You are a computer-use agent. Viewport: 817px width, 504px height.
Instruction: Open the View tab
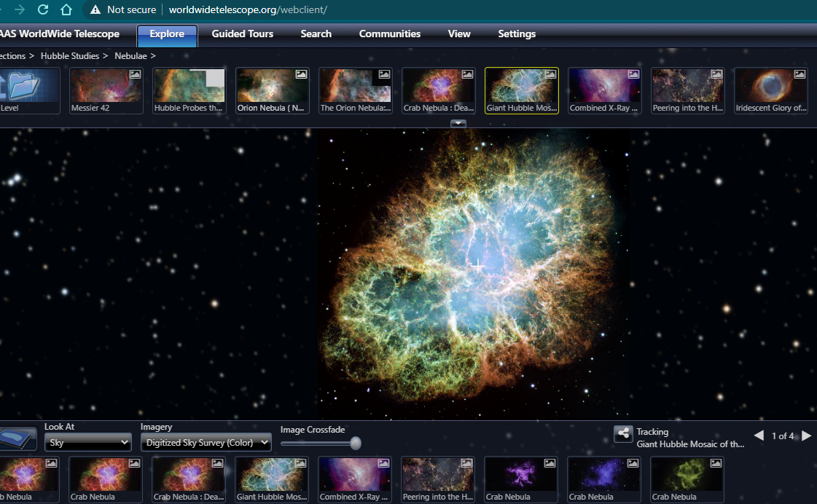(459, 34)
